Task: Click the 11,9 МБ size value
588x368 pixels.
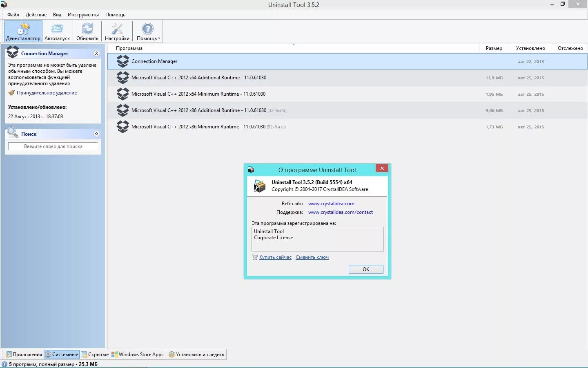Action: [494, 78]
